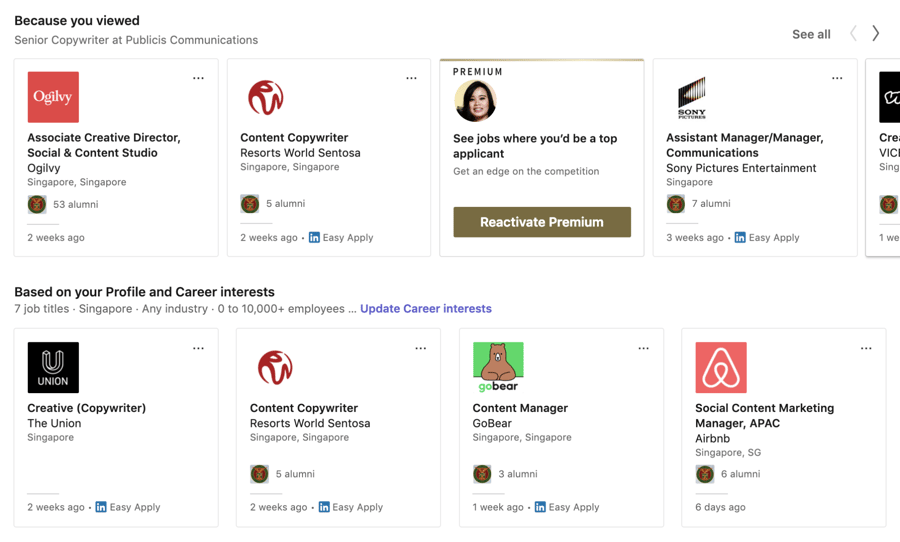This screenshot has height=542, width=900.
Task: Click the Sony Pictures logo
Action: [x=692, y=98]
